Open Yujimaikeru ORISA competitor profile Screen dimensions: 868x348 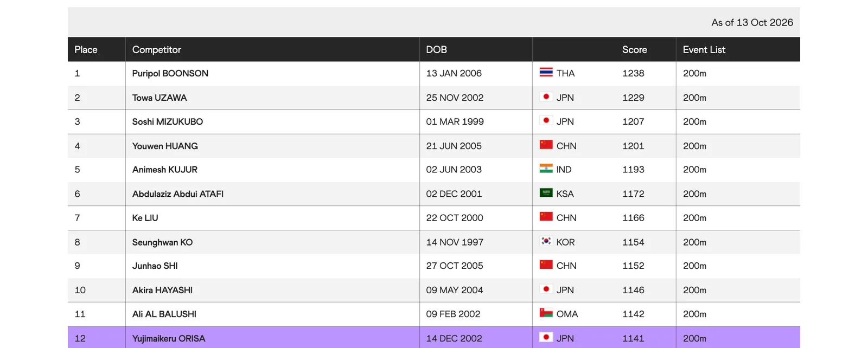tap(169, 338)
